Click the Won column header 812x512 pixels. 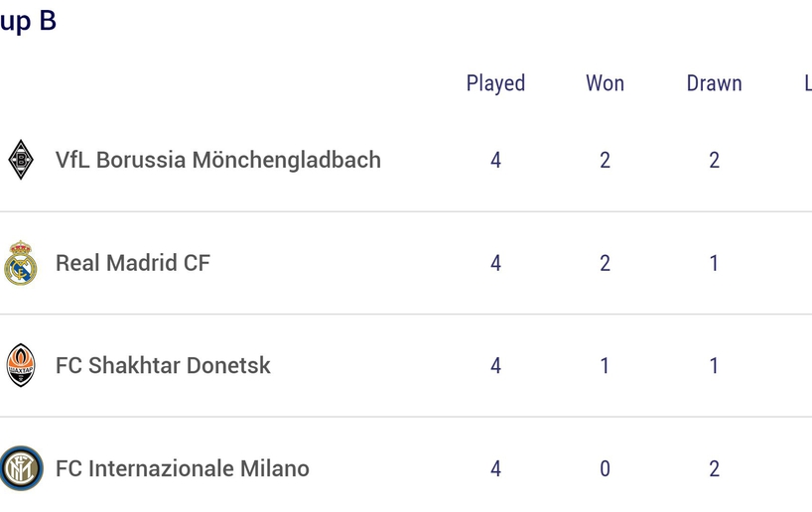[x=605, y=83]
